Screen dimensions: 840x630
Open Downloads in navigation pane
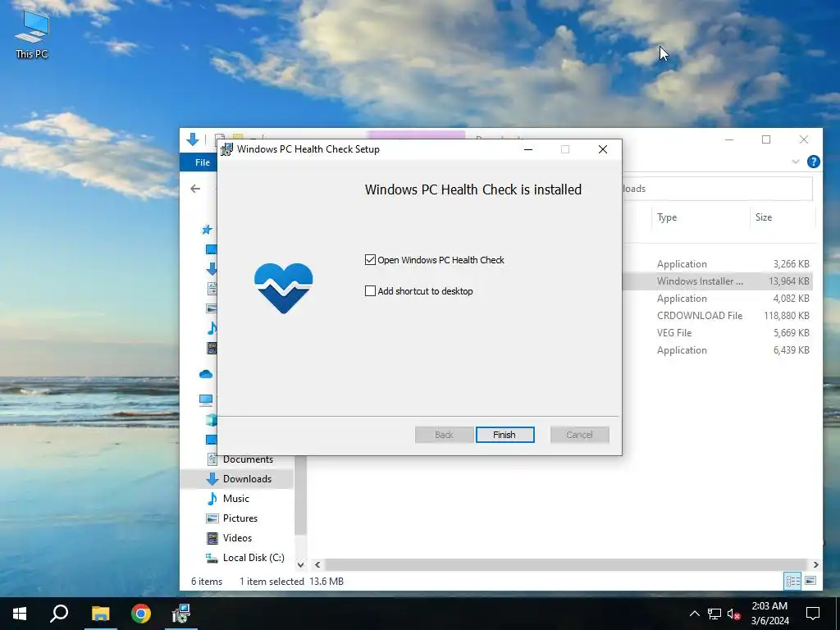point(247,479)
